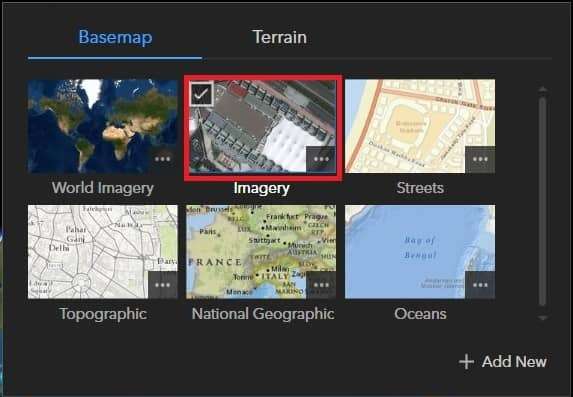Click the scrollbar up arrow
This screenshot has width=573, height=397.
543,90
